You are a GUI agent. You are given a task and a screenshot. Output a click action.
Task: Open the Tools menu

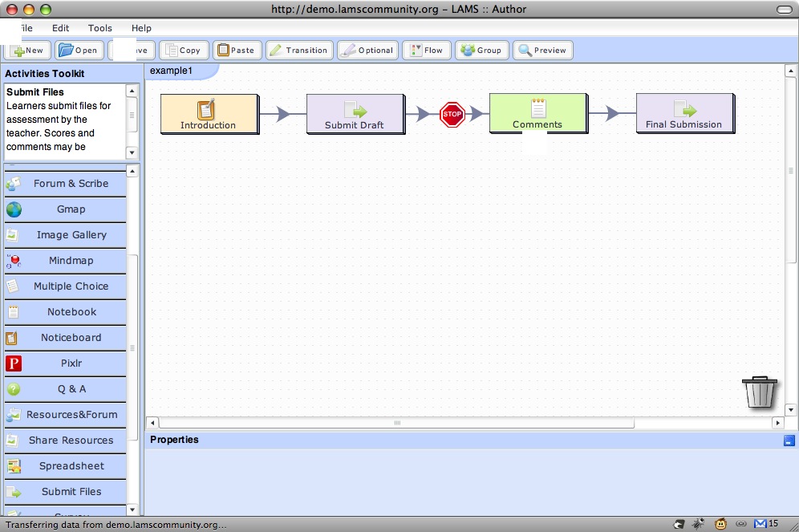pos(100,28)
